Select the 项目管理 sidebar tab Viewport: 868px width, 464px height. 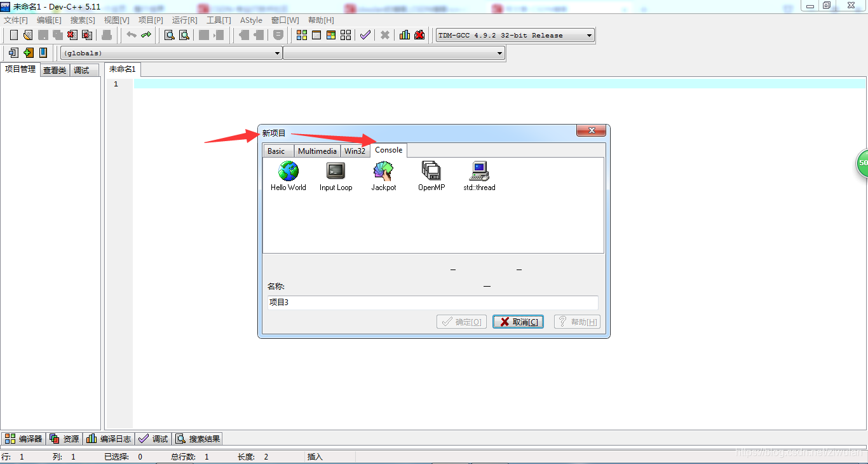20,69
